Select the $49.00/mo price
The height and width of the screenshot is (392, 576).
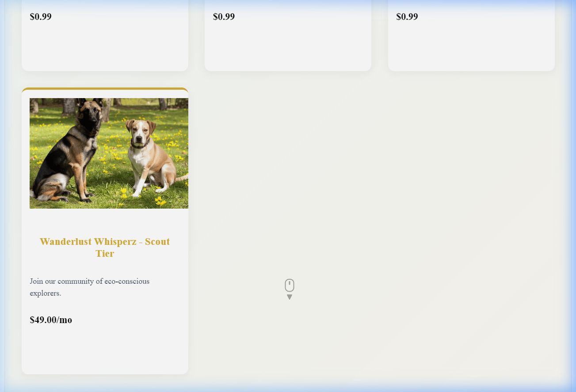tap(51, 320)
